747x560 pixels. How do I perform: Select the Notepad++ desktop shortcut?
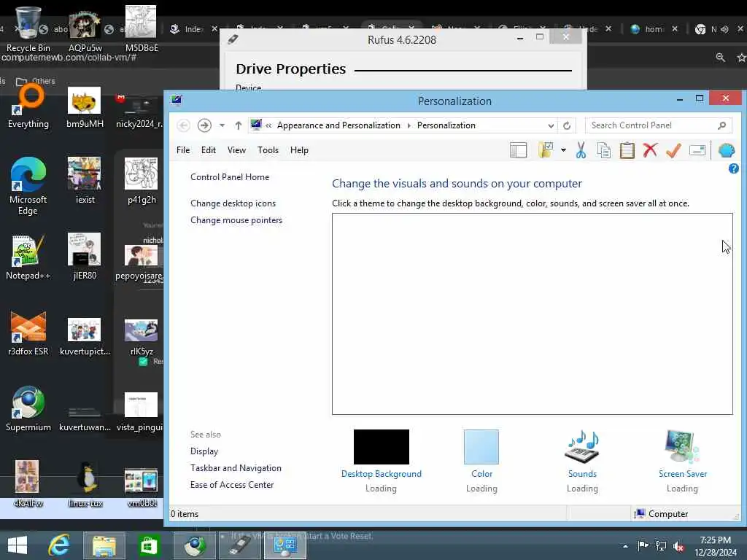[x=28, y=257]
